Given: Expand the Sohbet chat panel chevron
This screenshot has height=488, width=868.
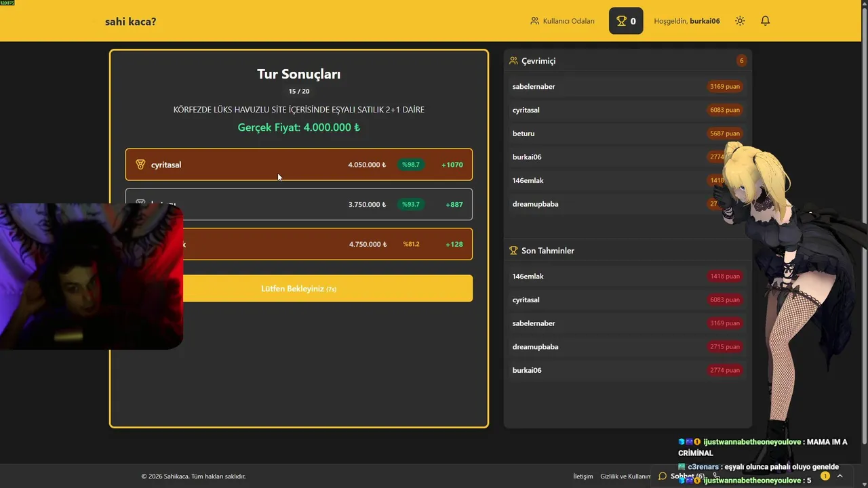Looking at the screenshot, I should click(x=840, y=476).
